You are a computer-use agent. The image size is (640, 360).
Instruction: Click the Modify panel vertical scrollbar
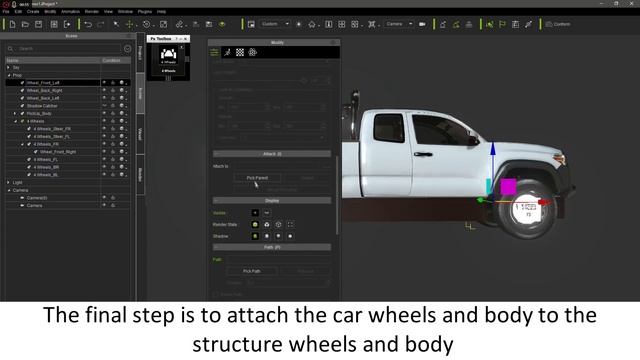pos(337,195)
